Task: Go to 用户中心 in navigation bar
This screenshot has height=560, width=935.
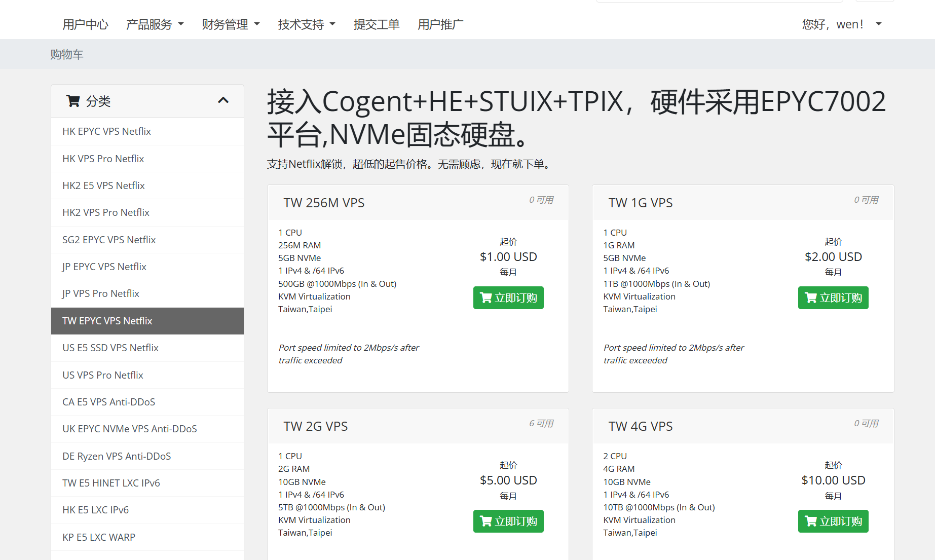Action: click(85, 24)
